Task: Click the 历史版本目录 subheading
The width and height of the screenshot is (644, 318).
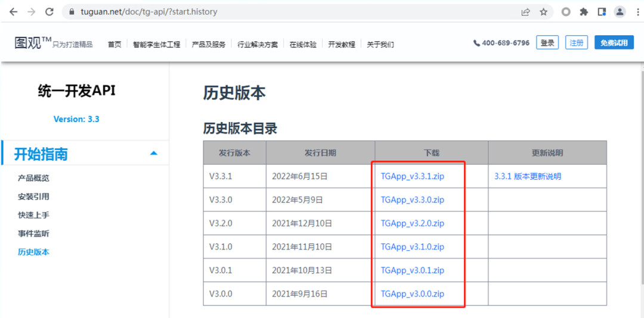Action: tap(240, 129)
